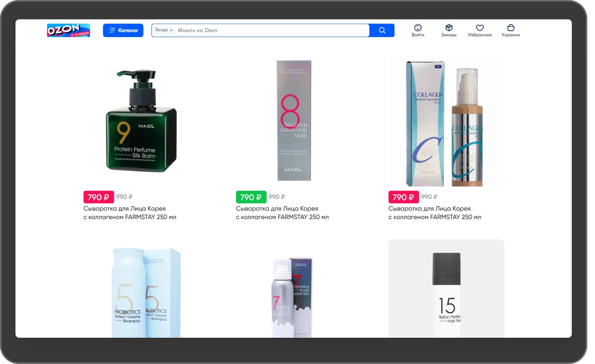Click the title under the Hair Mask product

[282, 213]
